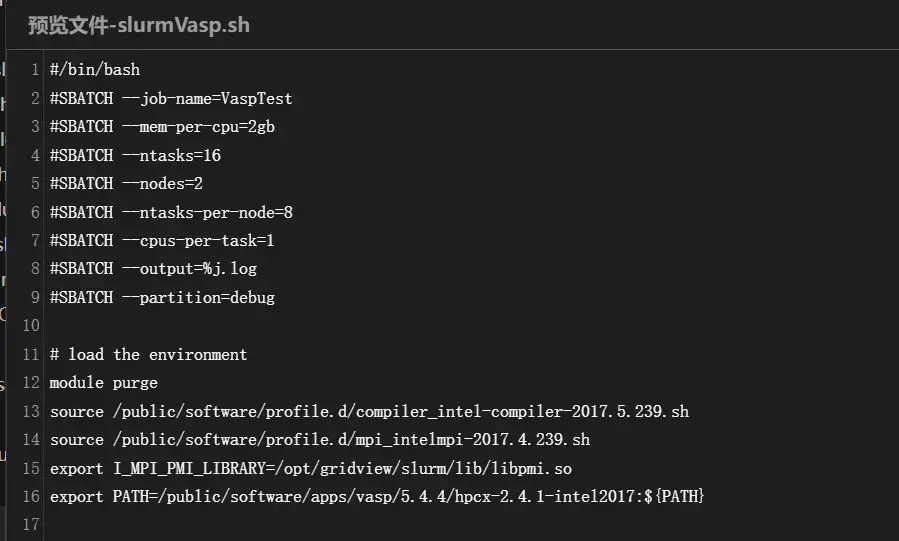Click the --job-name=VaspTest line
The height and width of the screenshot is (541, 899).
click(171, 99)
